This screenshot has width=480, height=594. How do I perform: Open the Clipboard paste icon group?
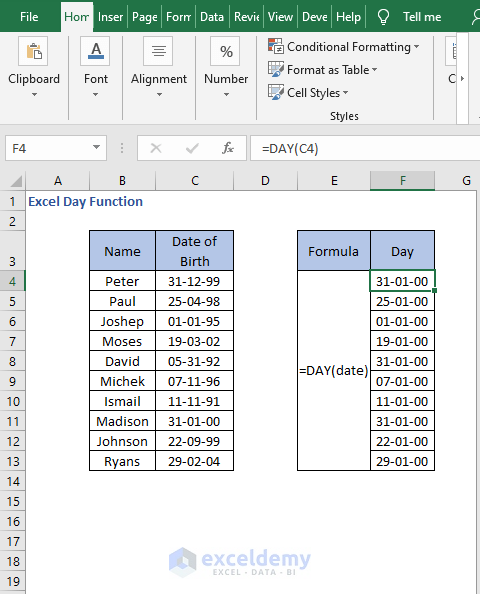[x=33, y=51]
